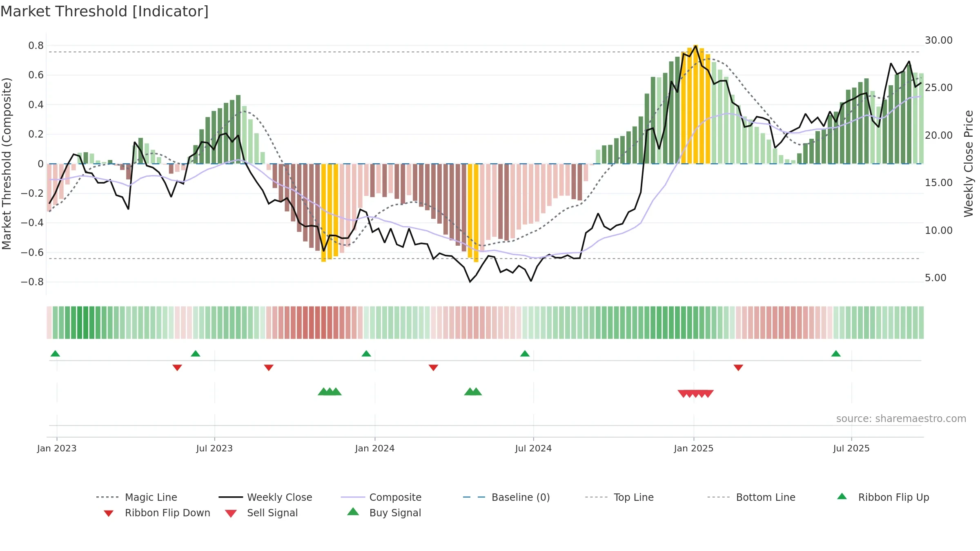980x551 pixels.
Task: Toggle the Ribbon Flip Down legend entry
Action: click(156, 513)
